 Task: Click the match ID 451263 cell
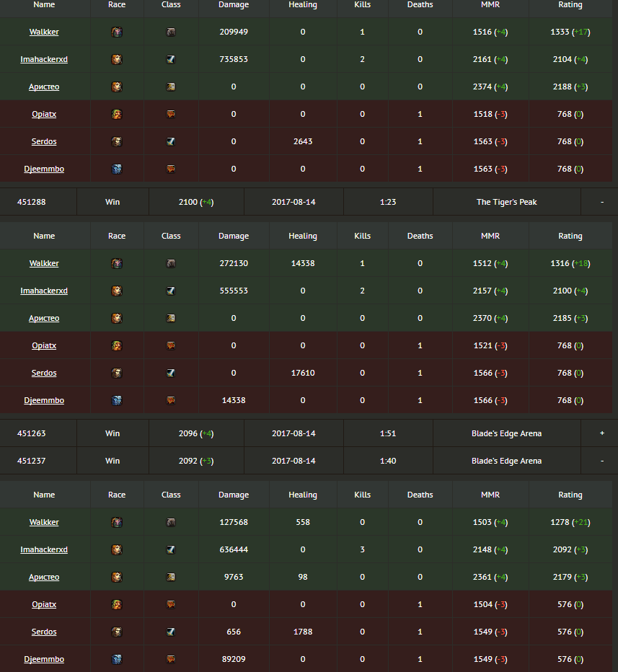click(31, 434)
